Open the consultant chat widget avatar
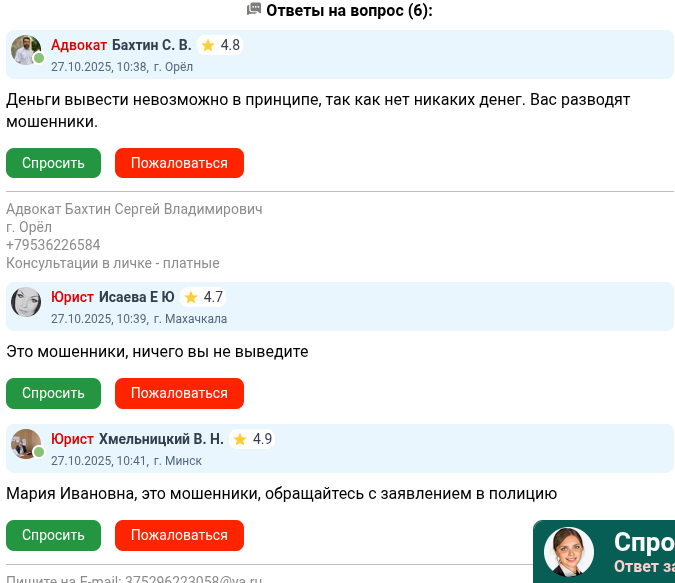This screenshot has height=583, width=675. tap(569, 552)
